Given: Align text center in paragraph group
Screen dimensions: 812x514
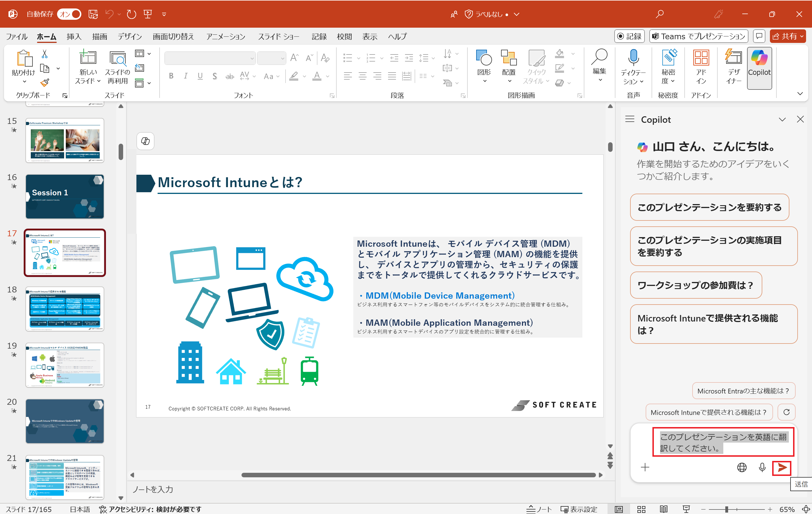Looking at the screenshot, I should pos(362,76).
